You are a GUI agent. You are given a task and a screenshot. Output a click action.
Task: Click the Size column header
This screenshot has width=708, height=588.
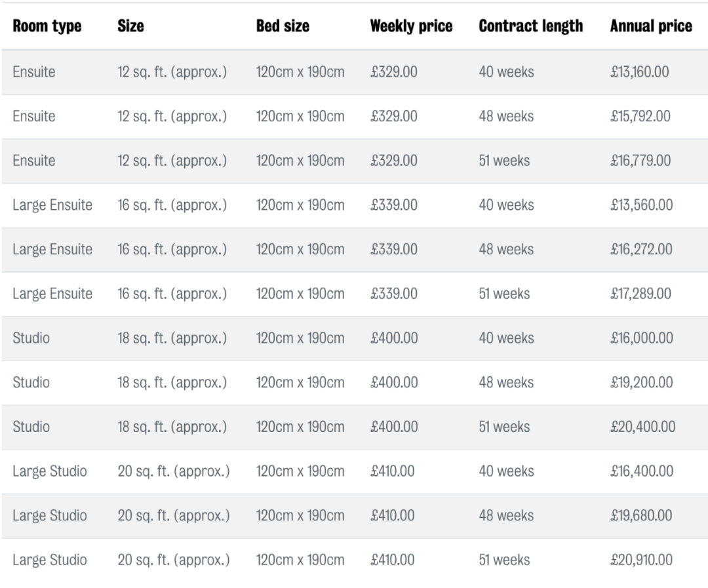[130, 26]
